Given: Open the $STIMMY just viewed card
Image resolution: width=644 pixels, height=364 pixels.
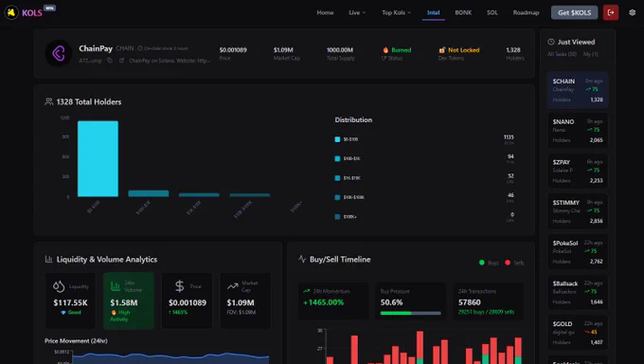Looking at the screenshot, I should tap(578, 211).
